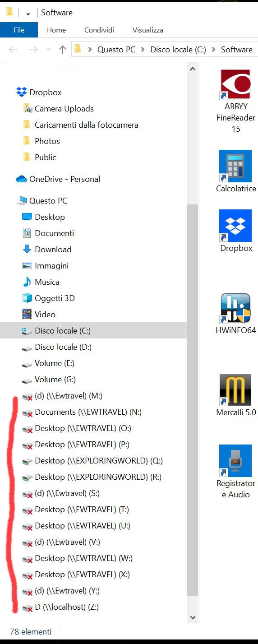Viewport: 258px width, 644px height.
Task: Click navigation pane scrollbar up arrow
Action: coord(193,69)
